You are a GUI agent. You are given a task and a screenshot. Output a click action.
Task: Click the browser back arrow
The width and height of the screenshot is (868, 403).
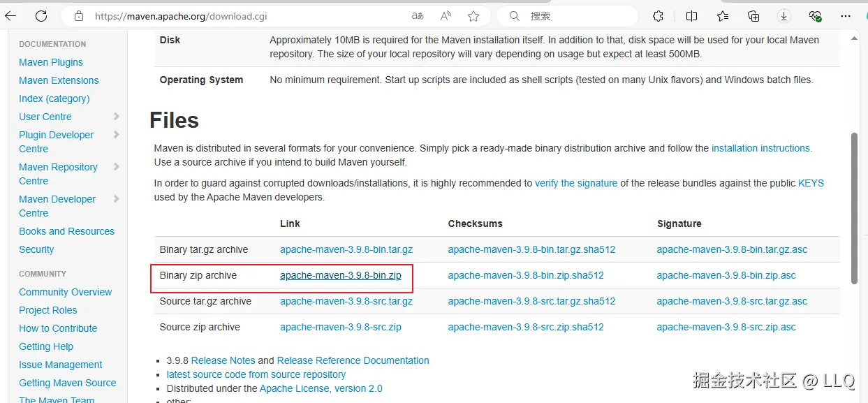click(x=10, y=15)
